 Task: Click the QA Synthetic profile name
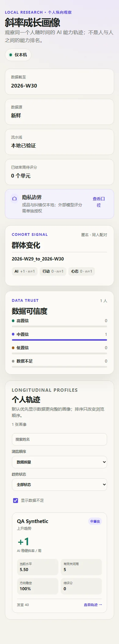point(33,521)
